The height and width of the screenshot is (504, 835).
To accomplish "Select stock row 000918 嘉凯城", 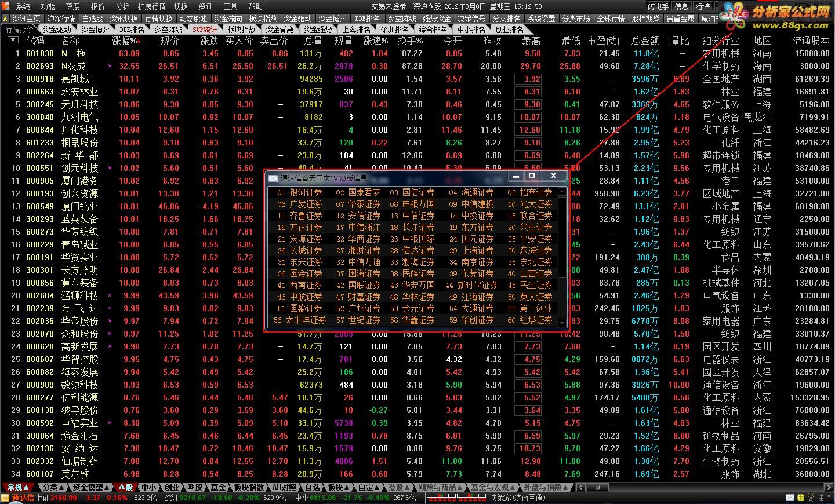I will 418,79.
